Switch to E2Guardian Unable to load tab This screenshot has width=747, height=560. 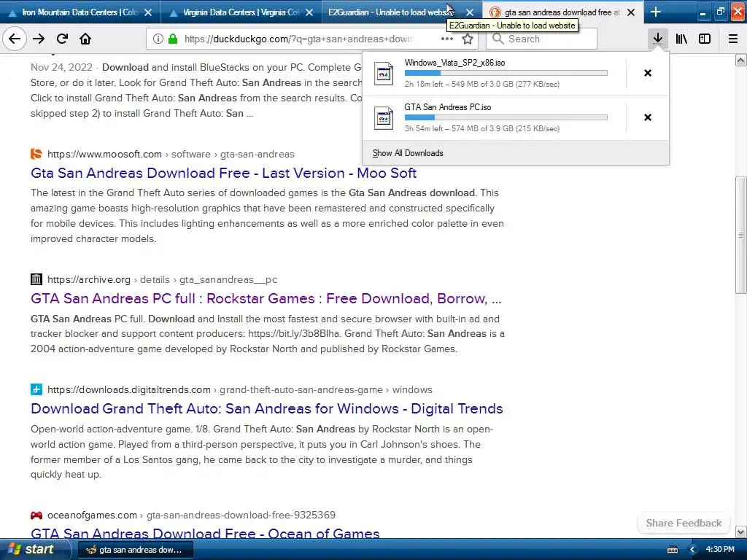[x=402, y=12]
